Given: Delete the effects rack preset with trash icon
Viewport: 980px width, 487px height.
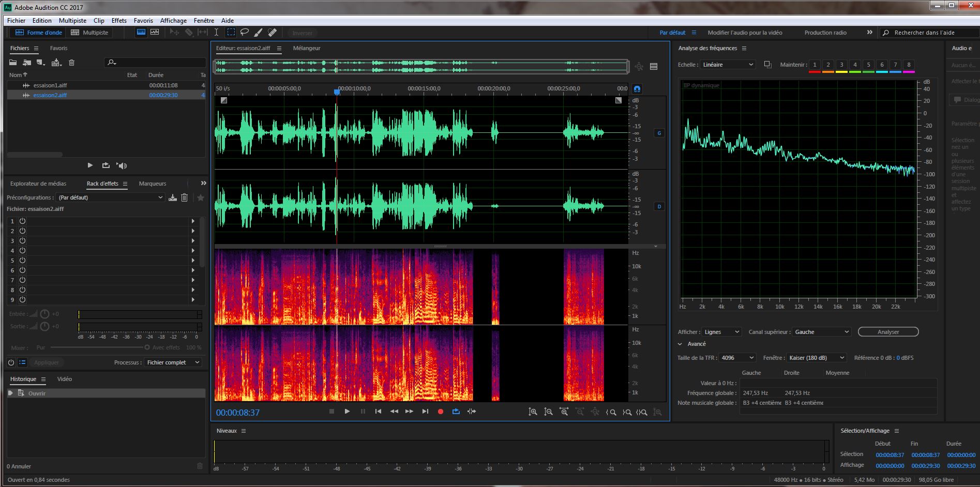Looking at the screenshot, I should 184,197.
